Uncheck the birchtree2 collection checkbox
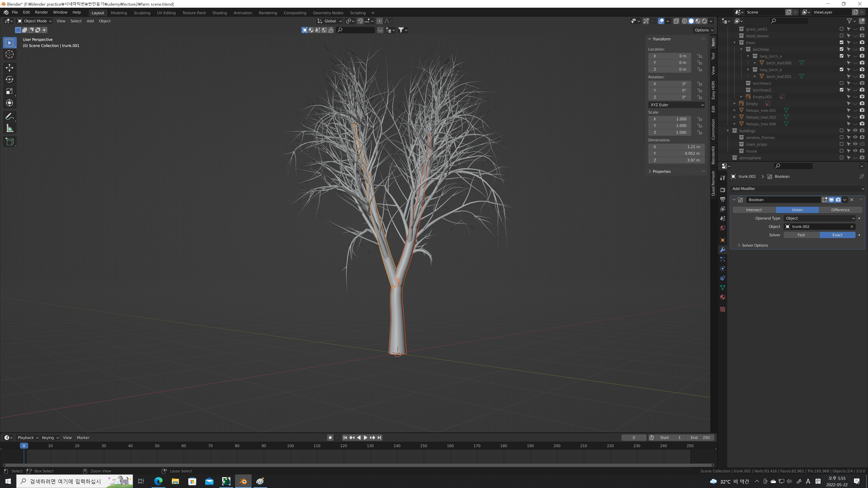This screenshot has height=488, width=868. (841, 90)
